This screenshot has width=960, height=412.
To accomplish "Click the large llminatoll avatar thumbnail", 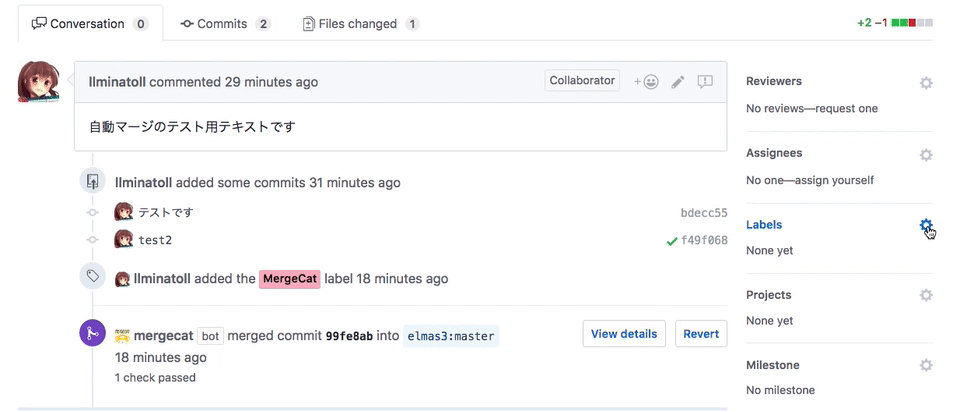I will point(39,82).
